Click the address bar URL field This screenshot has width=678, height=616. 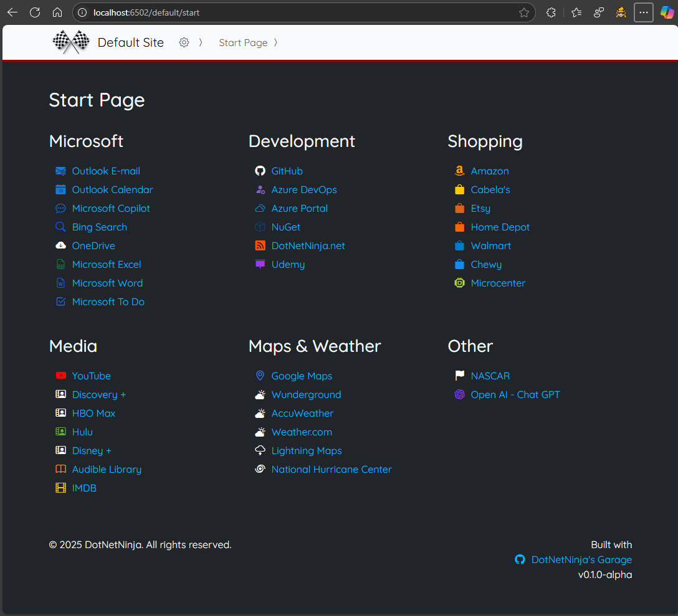coord(303,12)
